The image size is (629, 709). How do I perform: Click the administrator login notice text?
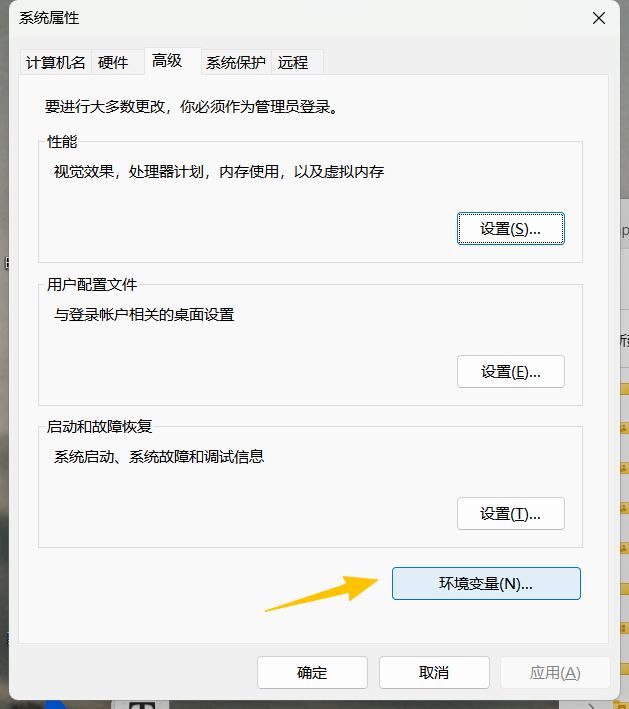(x=191, y=107)
